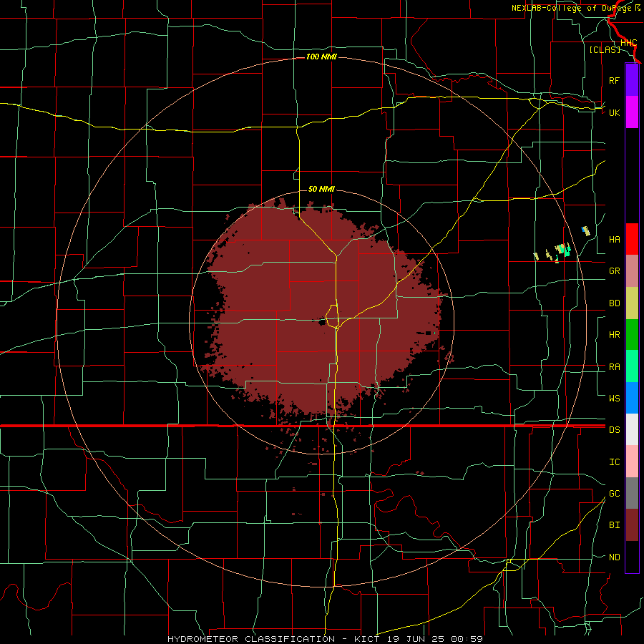The height and width of the screenshot is (644, 644).
Task: Click the BI legend label
Action: (x=614, y=525)
